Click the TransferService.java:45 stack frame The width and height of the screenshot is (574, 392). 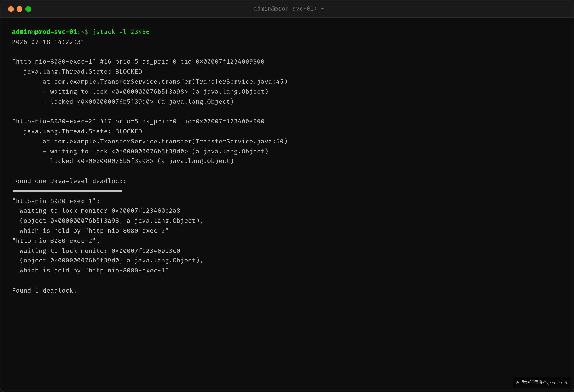coord(165,82)
